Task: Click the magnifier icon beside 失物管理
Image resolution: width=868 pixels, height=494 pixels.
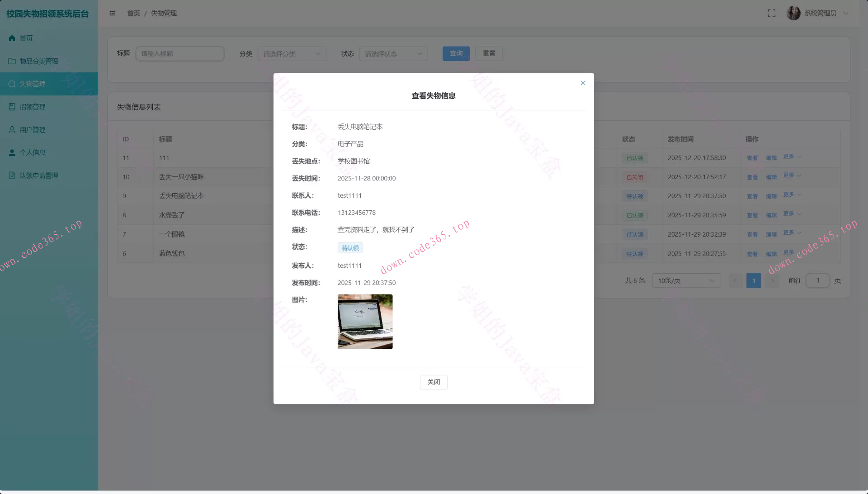Action: pos(12,84)
